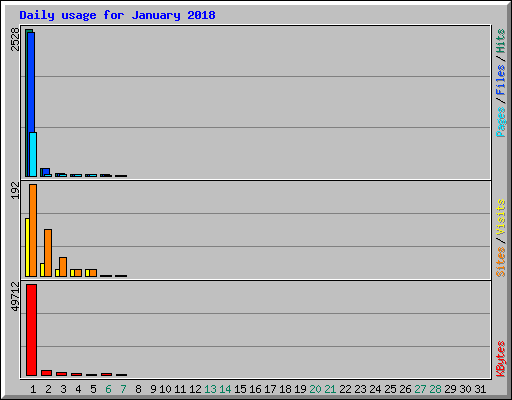Screen dimensions: 512x400
Task: Click the orange Sites bar for day 5
Action: click(93, 273)
